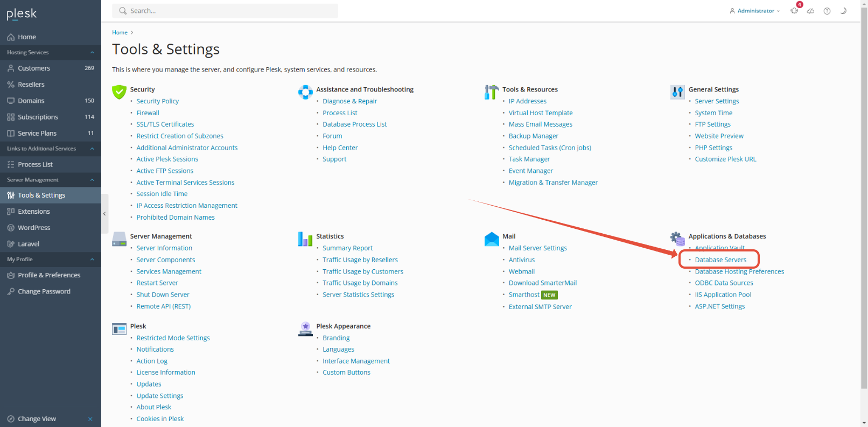Image resolution: width=868 pixels, height=427 pixels.
Task: Open Profile & Preferences in the sidebar
Action: pos(51,275)
